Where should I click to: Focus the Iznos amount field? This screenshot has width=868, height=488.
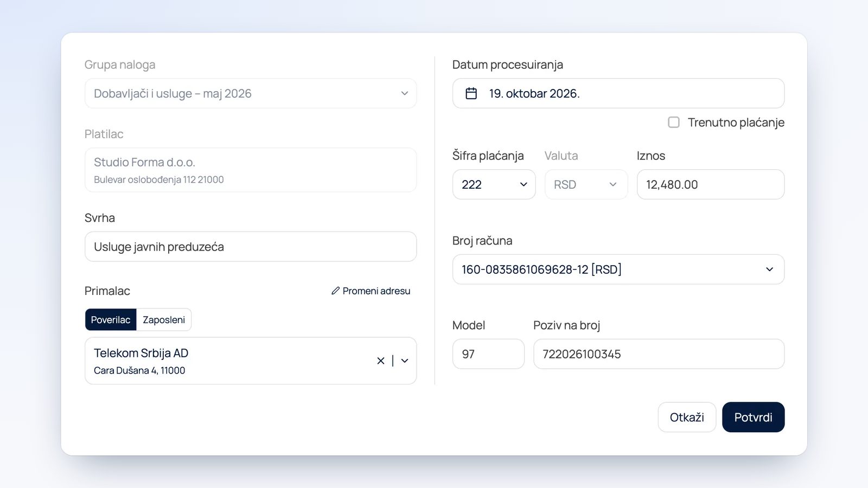click(x=711, y=184)
